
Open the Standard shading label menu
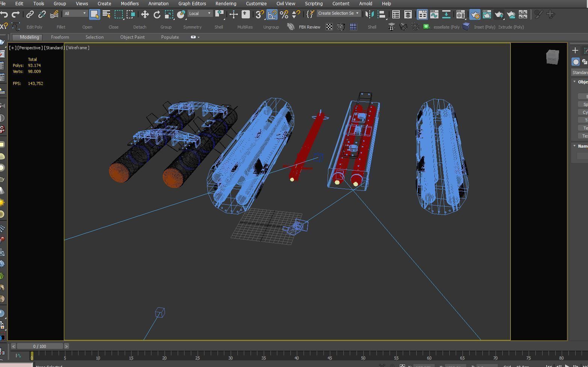(54, 48)
